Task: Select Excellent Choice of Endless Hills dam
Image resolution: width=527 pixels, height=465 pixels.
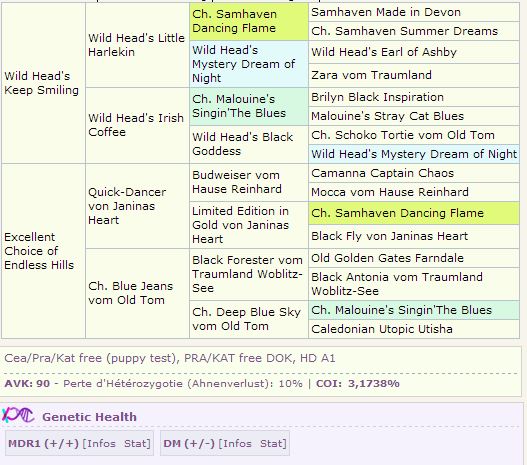Action: coord(39,251)
